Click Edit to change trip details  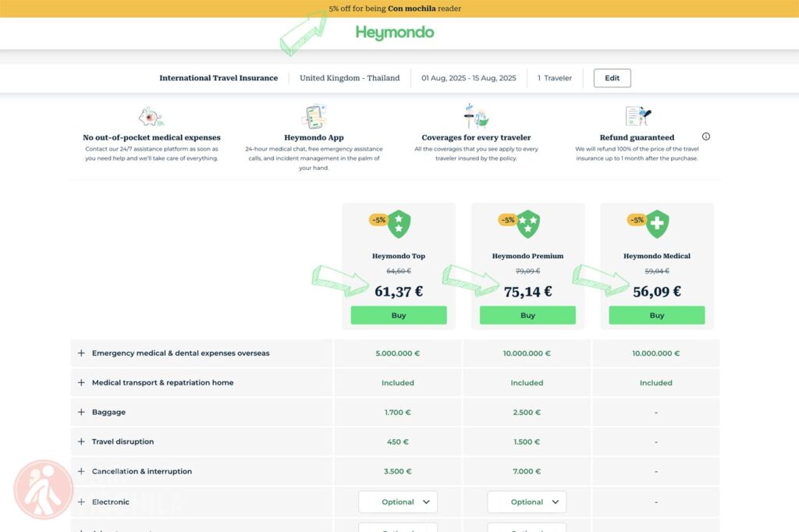point(612,78)
